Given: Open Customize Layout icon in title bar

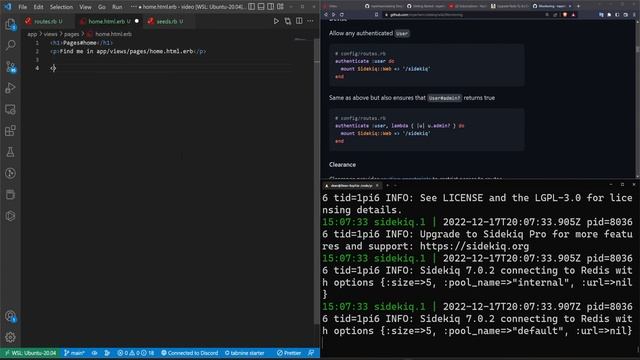Looking at the screenshot, I should [x=280, y=7].
